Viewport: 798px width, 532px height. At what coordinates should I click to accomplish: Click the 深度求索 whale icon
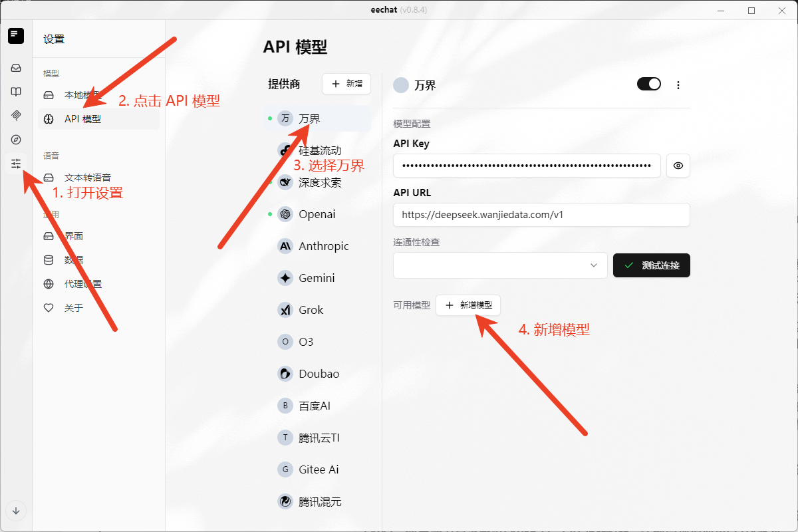coord(285,182)
